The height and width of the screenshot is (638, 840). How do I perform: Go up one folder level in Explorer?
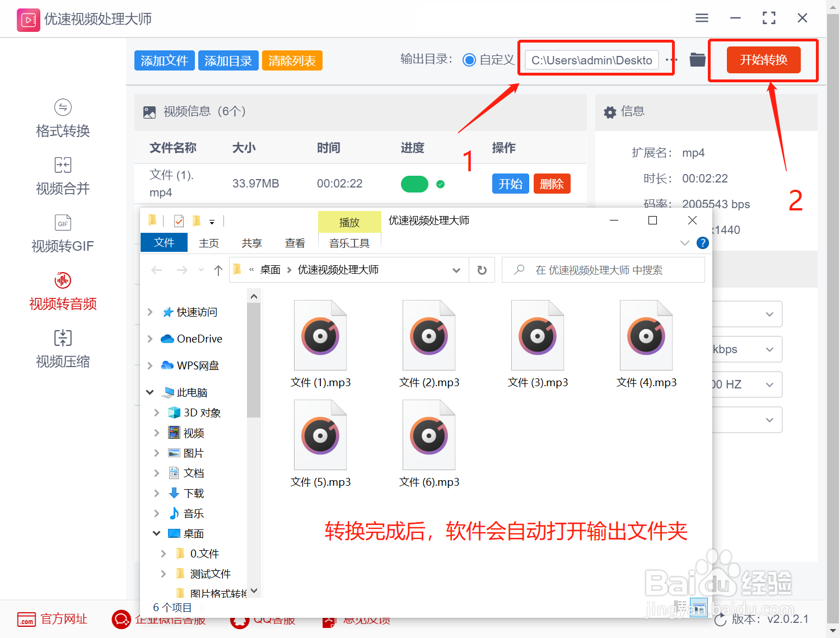218,270
